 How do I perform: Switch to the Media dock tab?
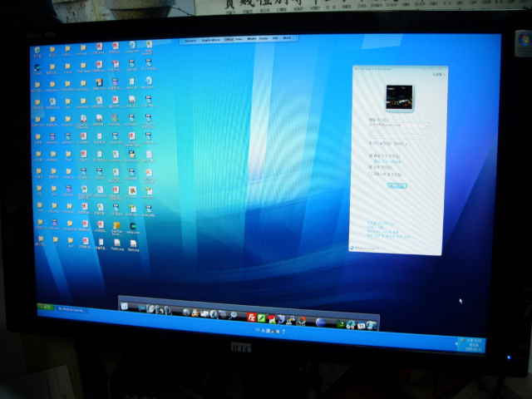251,39
